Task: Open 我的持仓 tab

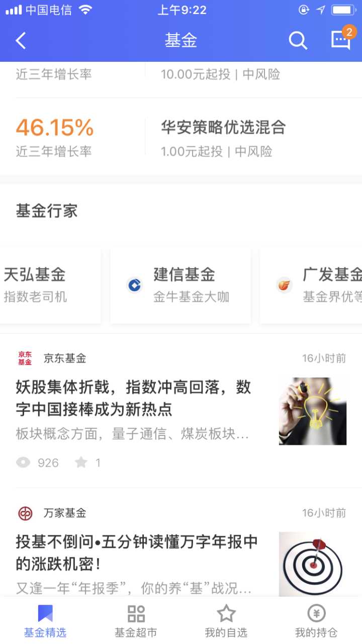Action: [316, 621]
